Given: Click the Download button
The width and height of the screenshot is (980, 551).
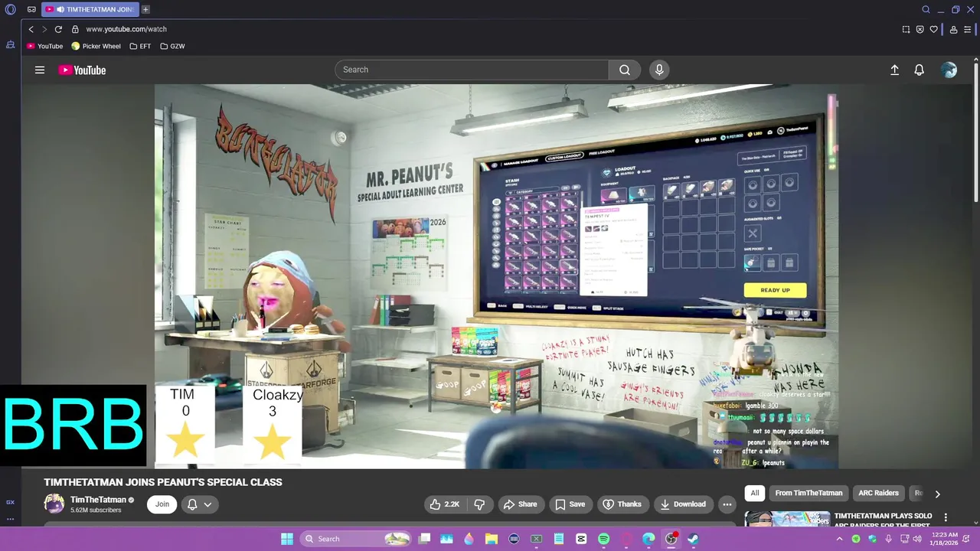Looking at the screenshot, I should tap(683, 504).
